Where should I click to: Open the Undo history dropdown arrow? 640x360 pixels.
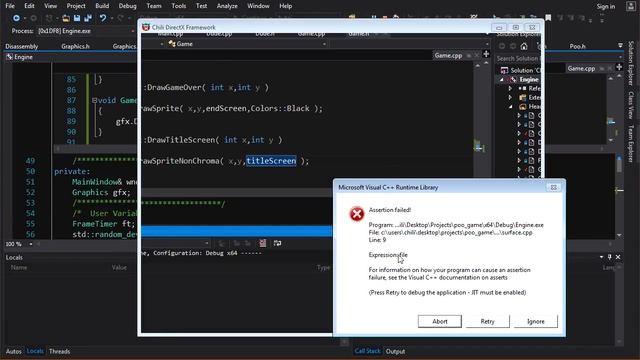111,18
